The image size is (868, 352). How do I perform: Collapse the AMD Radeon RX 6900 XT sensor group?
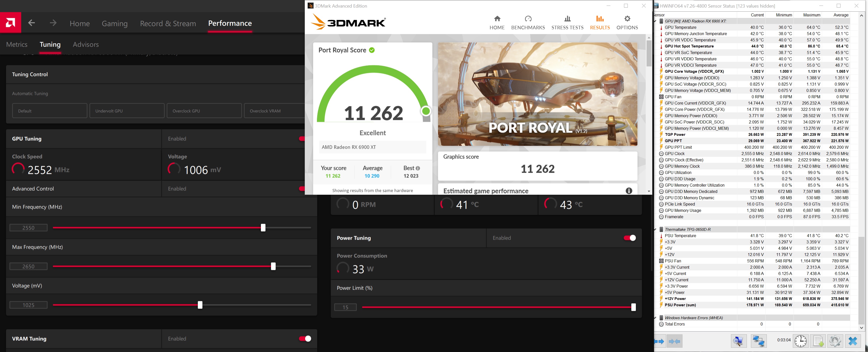(655, 21)
